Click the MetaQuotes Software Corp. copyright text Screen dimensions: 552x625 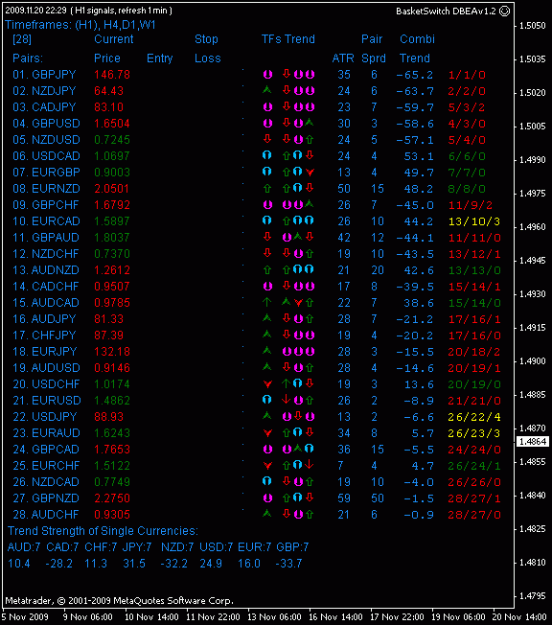click(x=119, y=600)
